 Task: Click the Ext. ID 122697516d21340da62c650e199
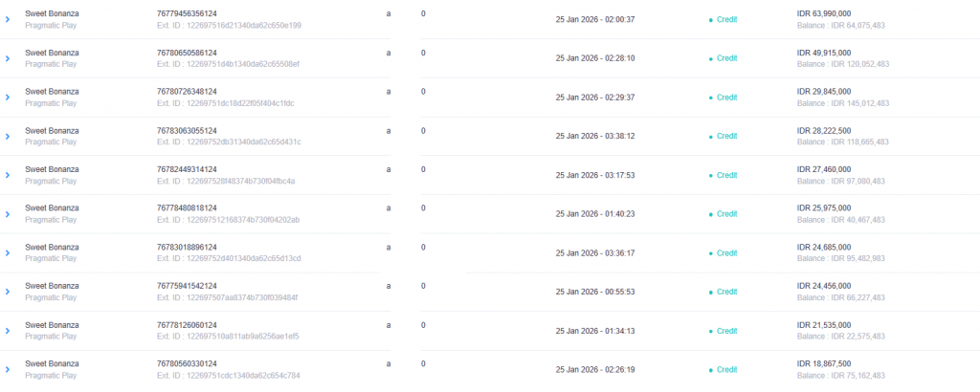click(229, 25)
